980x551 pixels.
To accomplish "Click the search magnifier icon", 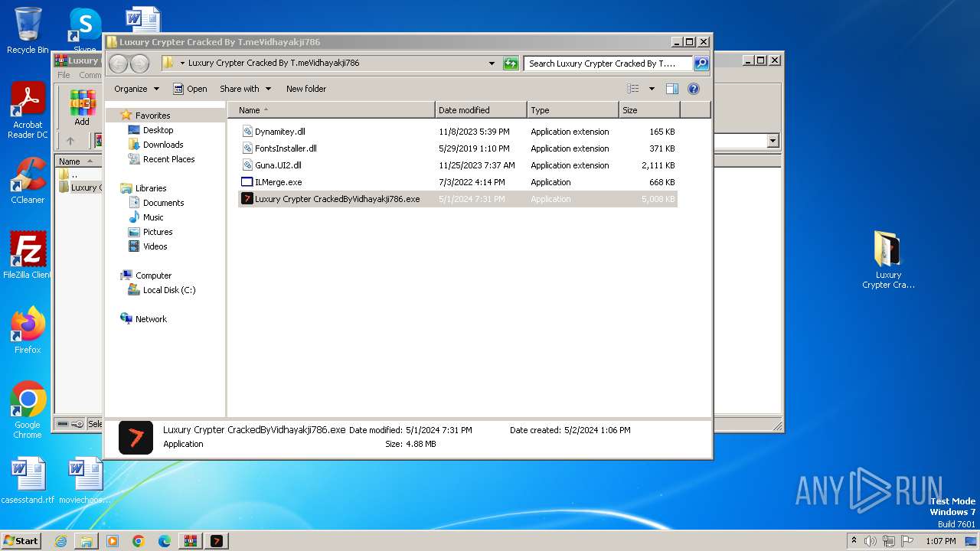I will click(701, 64).
